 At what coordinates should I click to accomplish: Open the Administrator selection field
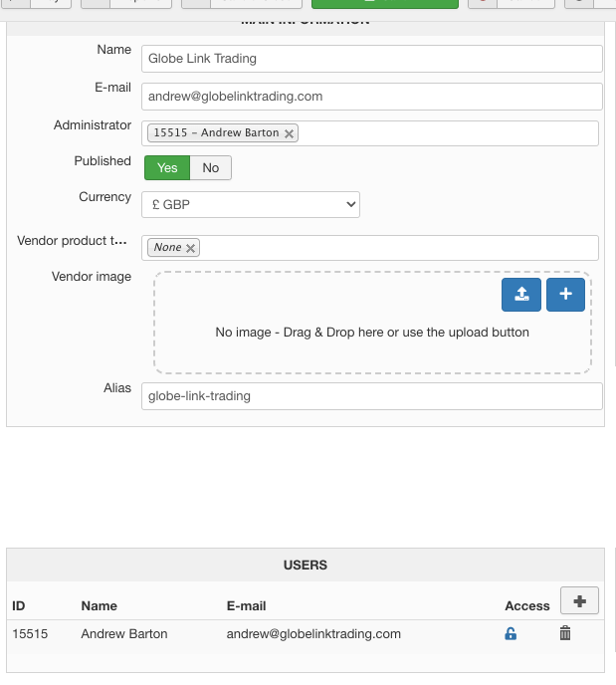[448, 133]
